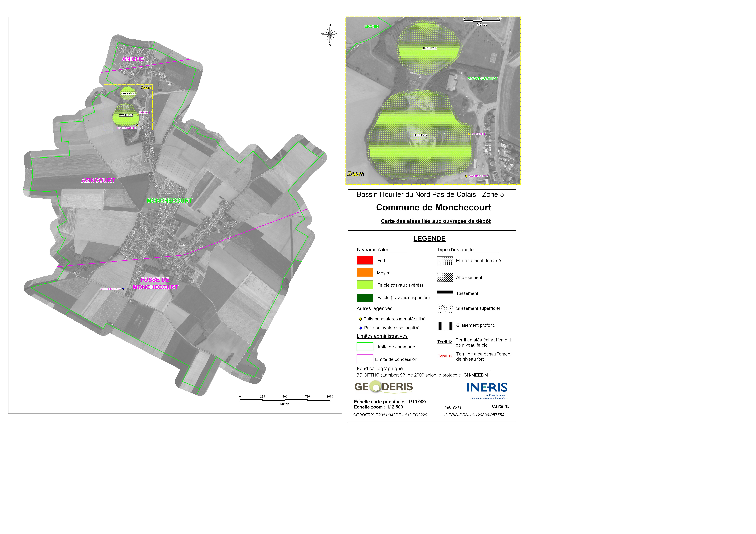Viewport: 756px width, 534px height.
Task: Click the Tassement horizontal lines swatch
Action: click(x=445, y=293)
